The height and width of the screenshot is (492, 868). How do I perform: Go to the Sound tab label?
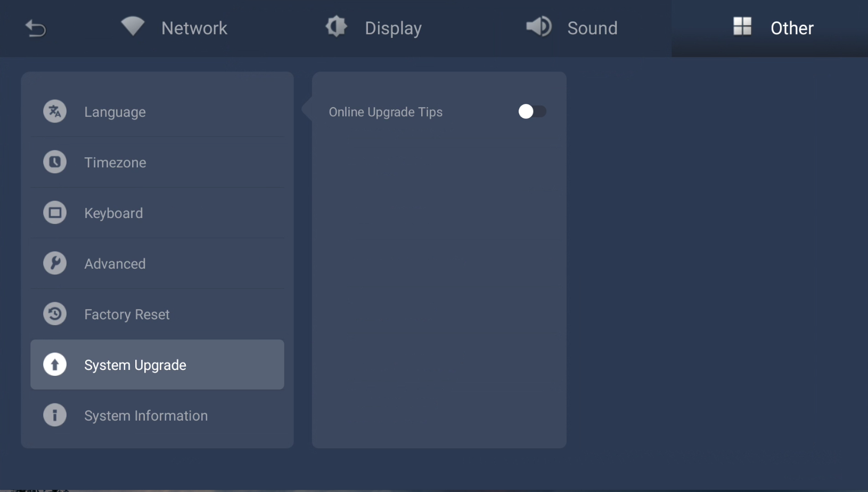592,28
